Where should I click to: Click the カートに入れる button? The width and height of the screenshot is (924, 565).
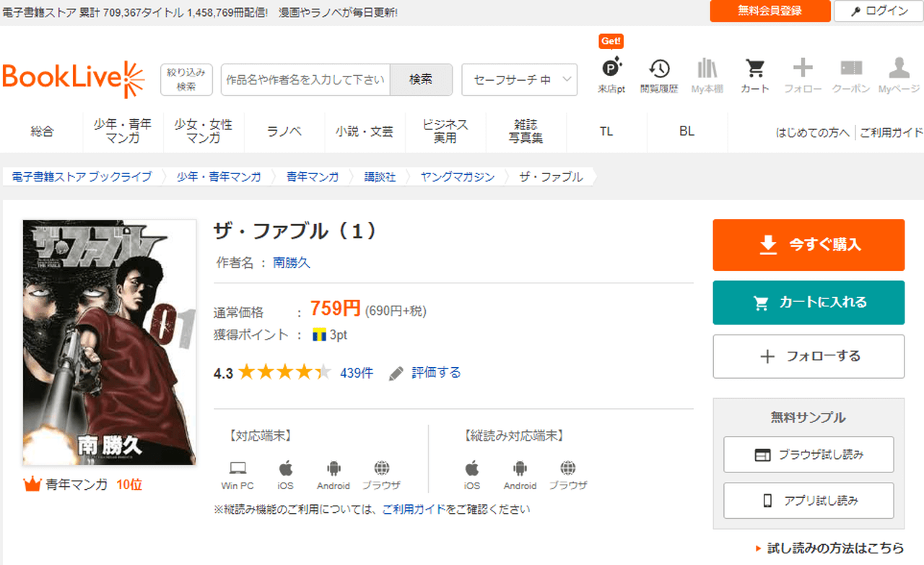click(x=808, y=303)
